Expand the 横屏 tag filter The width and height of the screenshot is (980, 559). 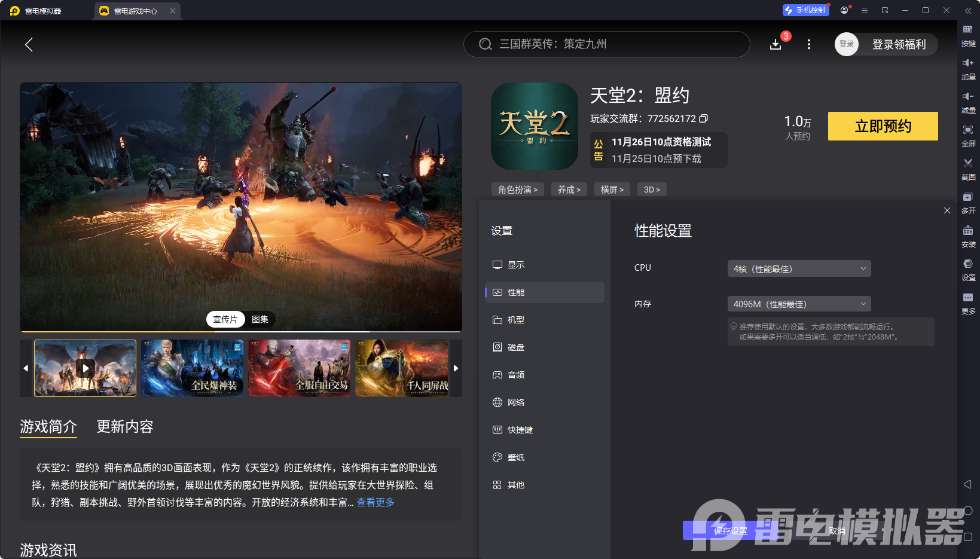tap(612, 189)
